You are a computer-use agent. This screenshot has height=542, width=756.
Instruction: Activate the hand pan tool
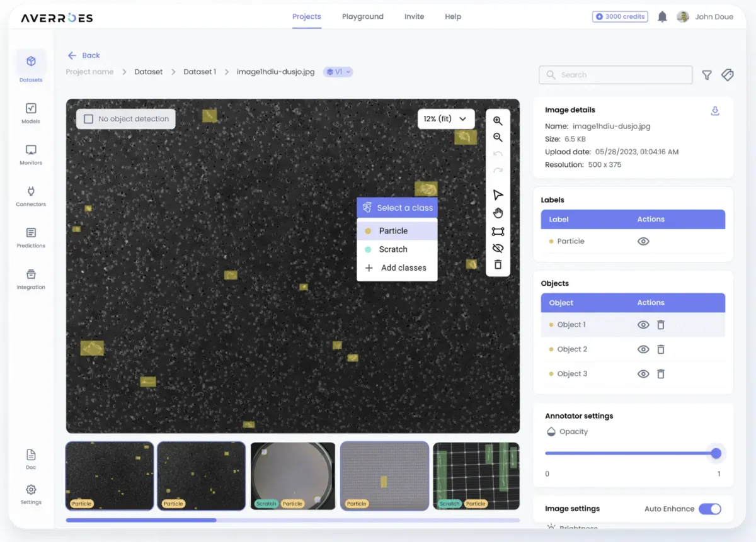tap(498, 213)
